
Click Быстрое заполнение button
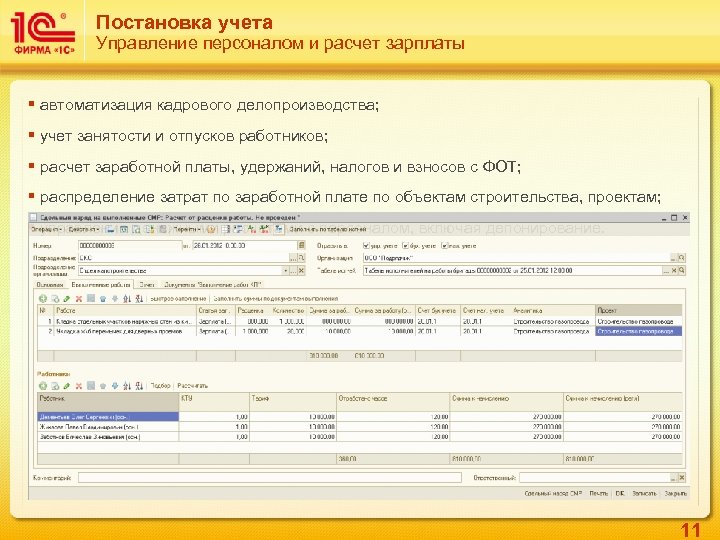pos(178,299)
